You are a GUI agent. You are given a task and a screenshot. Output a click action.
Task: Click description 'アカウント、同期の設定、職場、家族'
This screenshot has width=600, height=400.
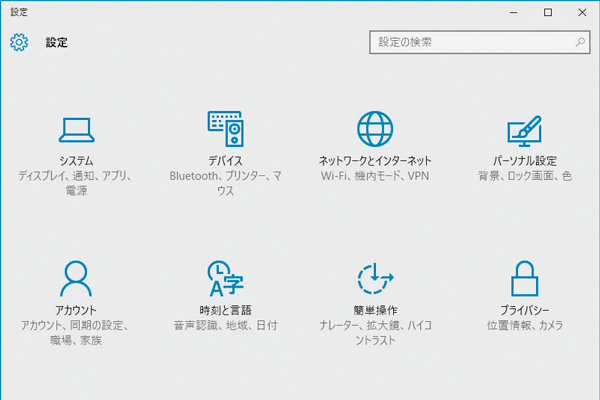[76, 332]
